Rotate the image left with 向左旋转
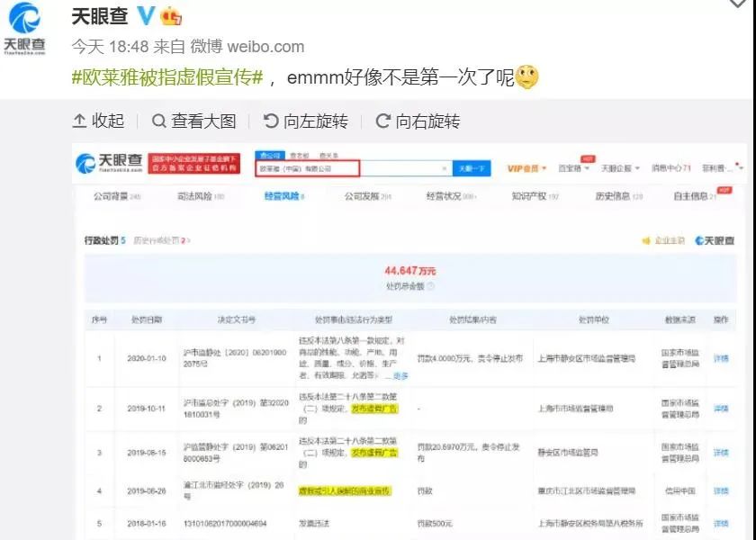The image size is (756, 540). (x=306, y=121)
